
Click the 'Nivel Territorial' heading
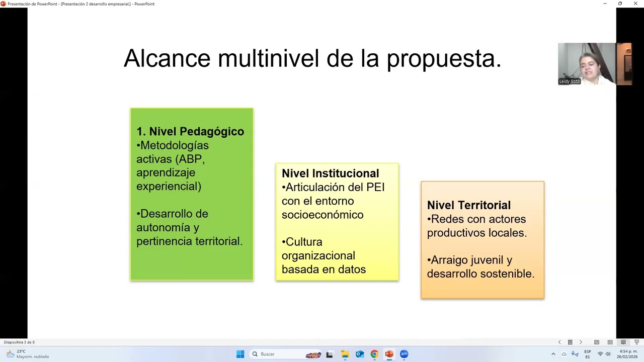point(468,205)
